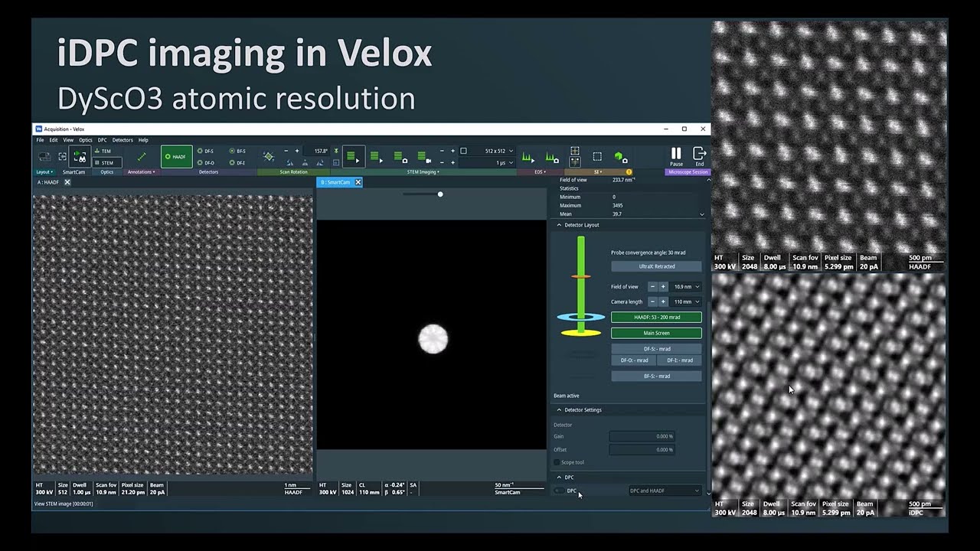
Task: Click the UltraX: Retracted button
Action: click(x=656, y=266)
